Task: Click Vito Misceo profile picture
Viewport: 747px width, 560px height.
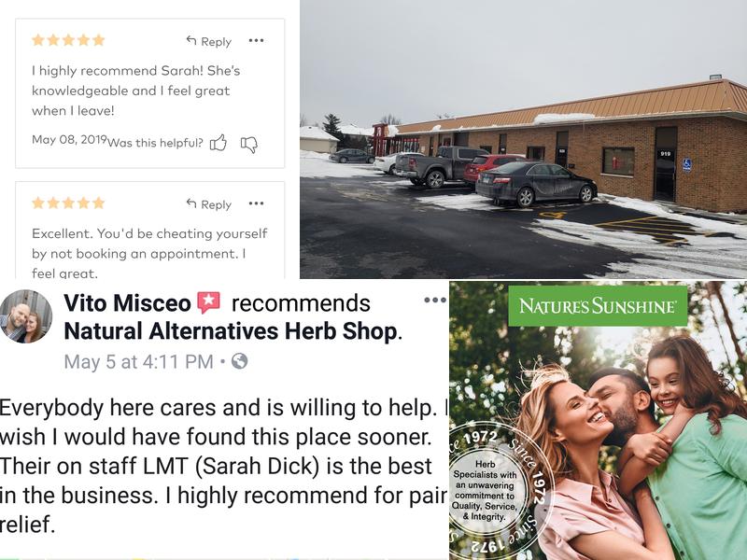Action: pos(26,316)
